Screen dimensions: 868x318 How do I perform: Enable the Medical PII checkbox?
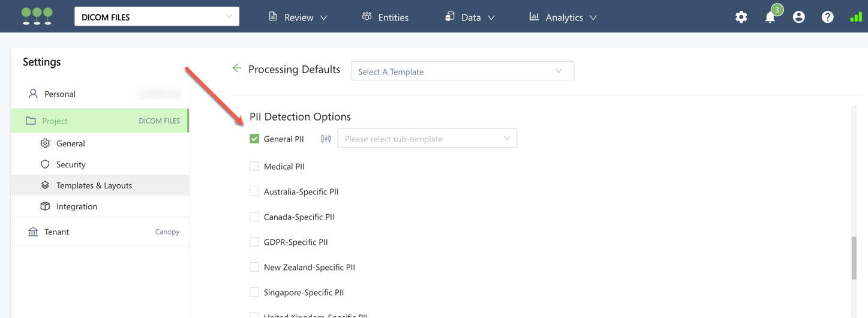click(254, 166)
